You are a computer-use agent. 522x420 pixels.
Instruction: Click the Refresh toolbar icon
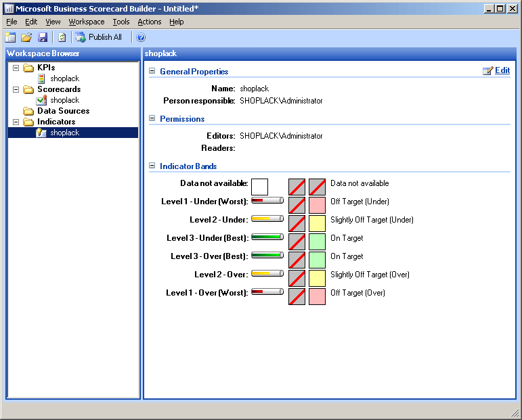tap(62, 37)
